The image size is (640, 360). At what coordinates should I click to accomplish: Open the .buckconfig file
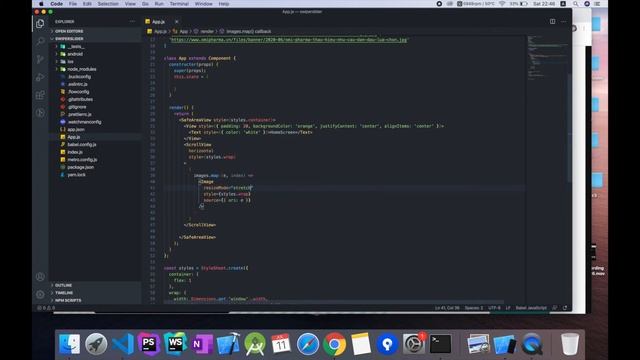[x=79, y=77]
